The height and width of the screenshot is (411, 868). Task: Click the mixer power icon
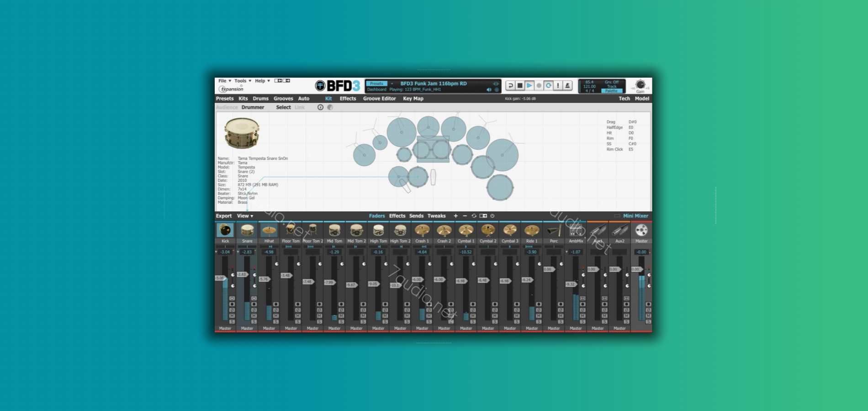[x=492, y=216]
